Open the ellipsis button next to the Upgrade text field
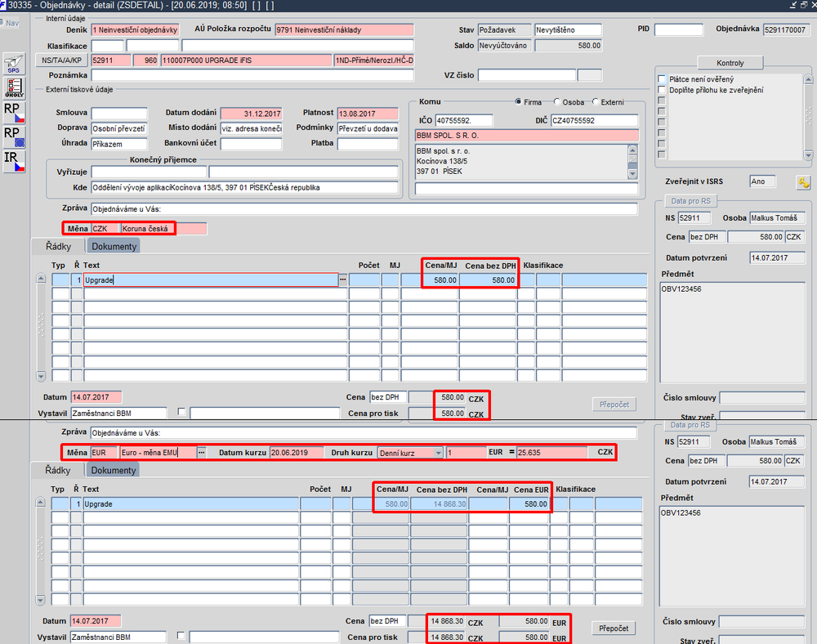Image resolution: width=817 pixels, height=644 pixels. (343, 280)
